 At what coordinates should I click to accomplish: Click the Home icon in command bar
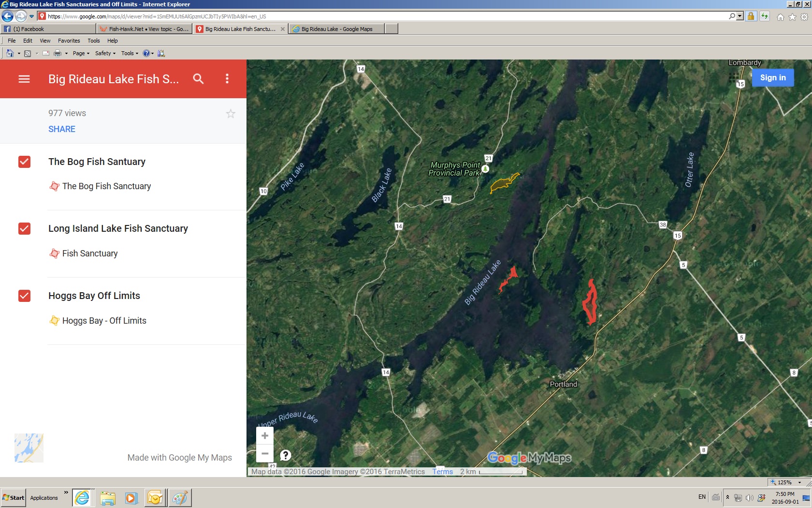pyautogui.click(x=10, y=53)
